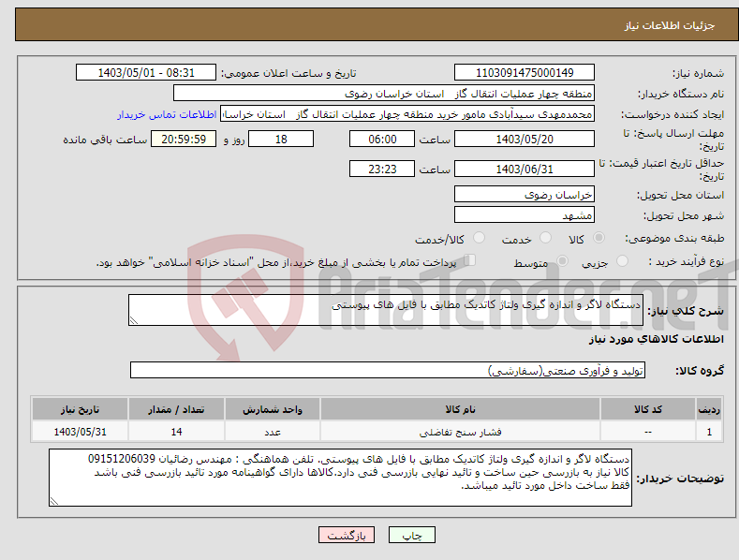This screenshot has height=560, width=739.
Task: Click the تاریخ نیاز column header
Action: pos(80,409)
